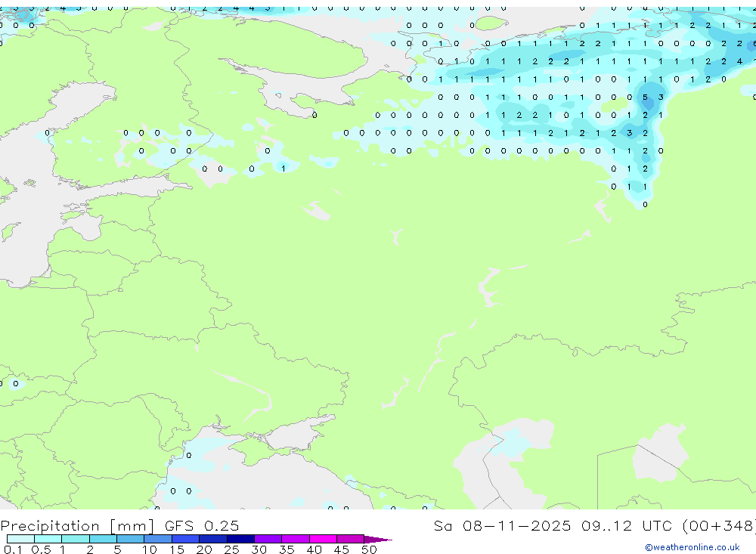
Task: Select the 0.5–1 mm legend color
Action: pyautogui.click(x=48, y=539)
